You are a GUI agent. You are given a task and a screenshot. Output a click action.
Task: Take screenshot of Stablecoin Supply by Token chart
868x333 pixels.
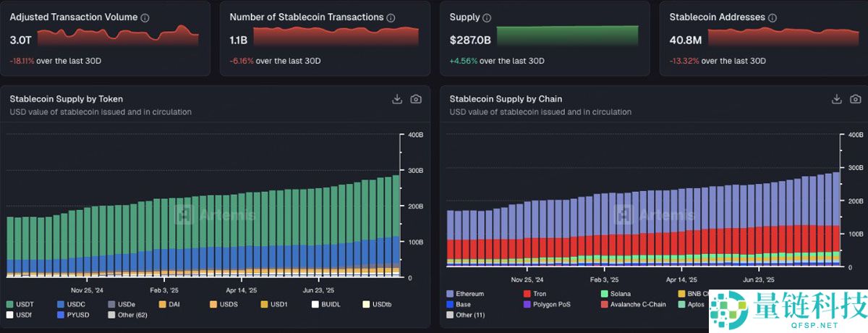416,99
